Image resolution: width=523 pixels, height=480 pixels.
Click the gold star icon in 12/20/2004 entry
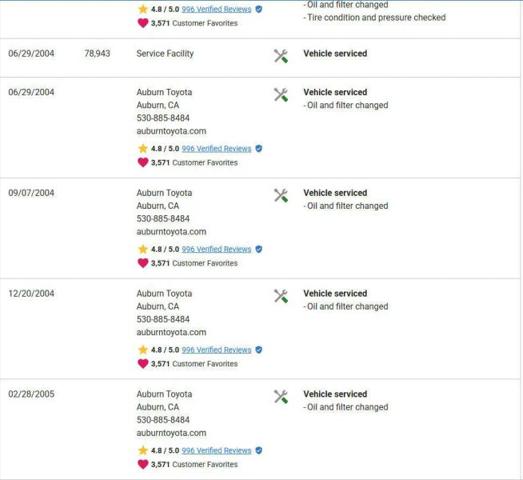143,350
